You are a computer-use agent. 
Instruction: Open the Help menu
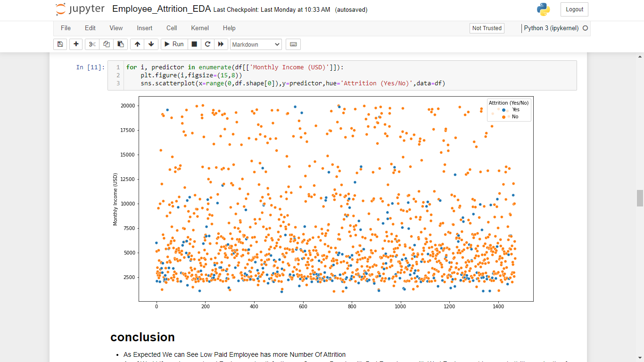tap(229, 28)
